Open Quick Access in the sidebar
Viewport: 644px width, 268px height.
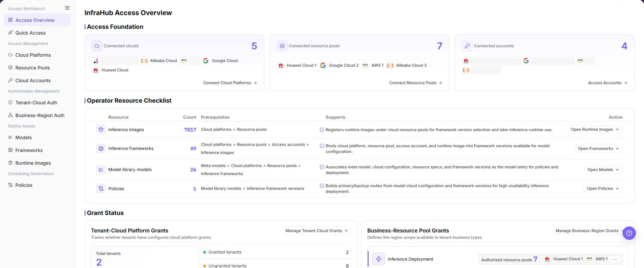(37, 33)
